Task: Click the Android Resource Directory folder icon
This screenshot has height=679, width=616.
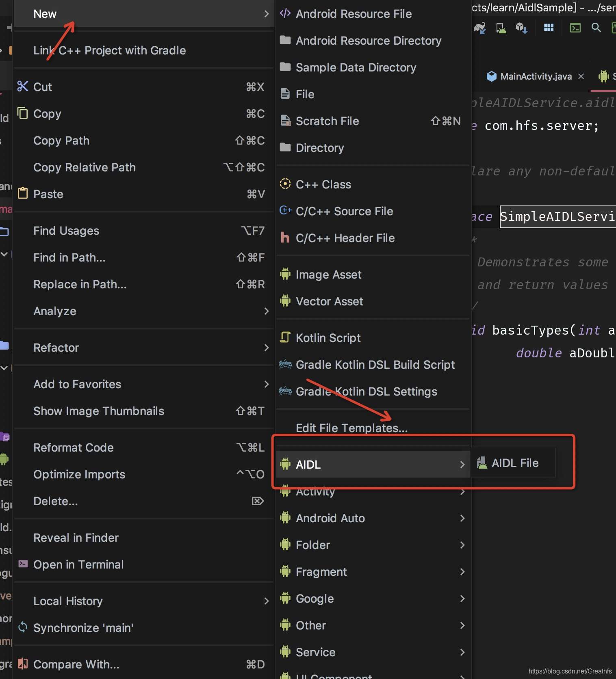Action: [x=285, y=40]
